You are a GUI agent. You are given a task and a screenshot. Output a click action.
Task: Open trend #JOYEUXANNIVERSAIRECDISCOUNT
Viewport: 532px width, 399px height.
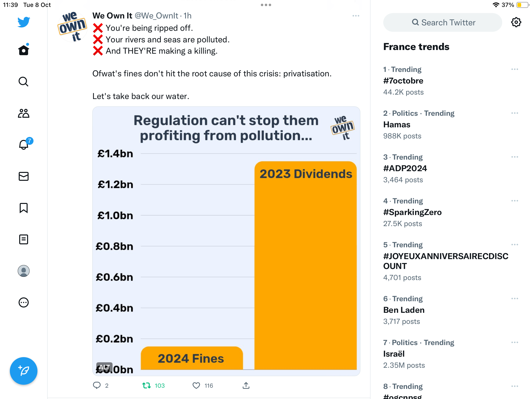click(x=446, y=261)
